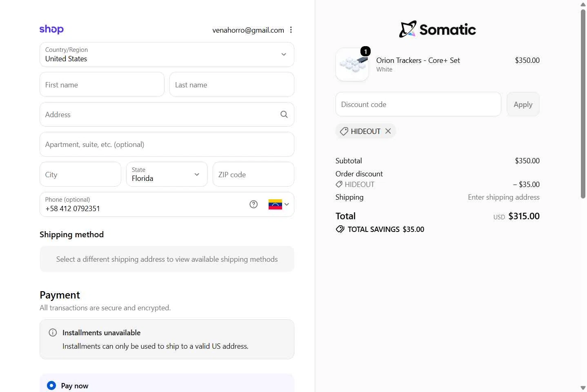
Task: Click the Shipping method heading
Action: 72,234
